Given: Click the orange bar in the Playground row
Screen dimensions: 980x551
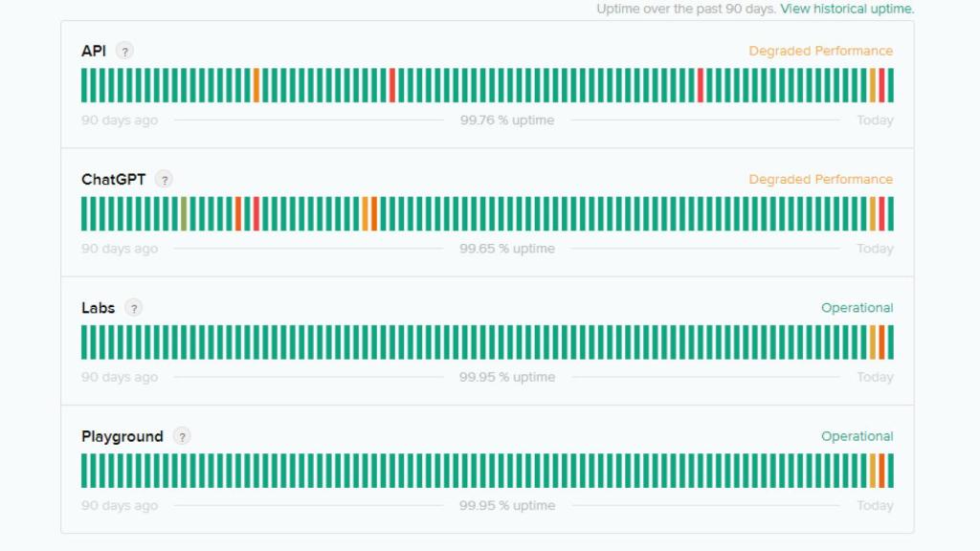Looking at the screenshot, I should coord(881,471).
